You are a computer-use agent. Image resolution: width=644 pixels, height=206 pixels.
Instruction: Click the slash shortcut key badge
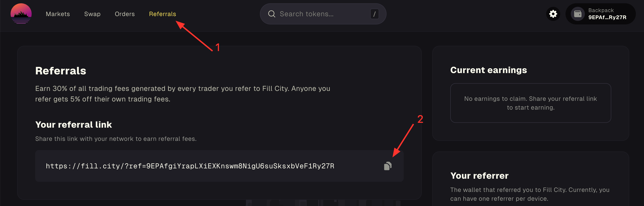374,14
